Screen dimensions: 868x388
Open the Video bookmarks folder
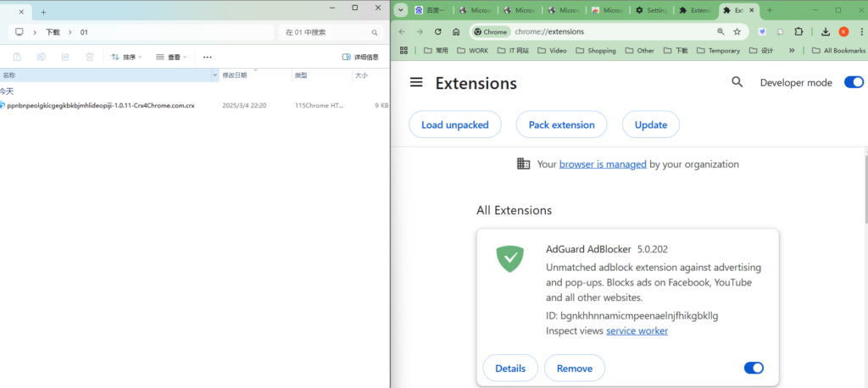point(552,50)
